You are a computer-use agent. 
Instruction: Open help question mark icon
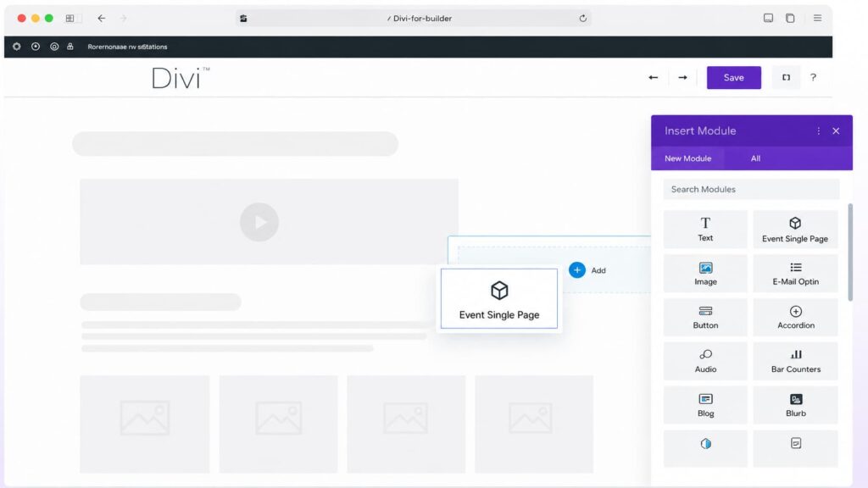[813, 77]
